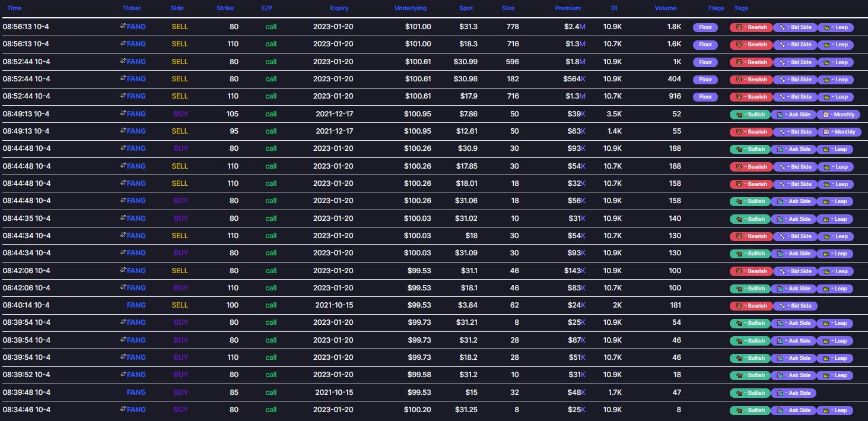Click the swap-arrows icon beside FANG in the $18.3 spot row
The width and height of the screenshot is (868, 421).
pyautogui.click(x=123, y=43)
